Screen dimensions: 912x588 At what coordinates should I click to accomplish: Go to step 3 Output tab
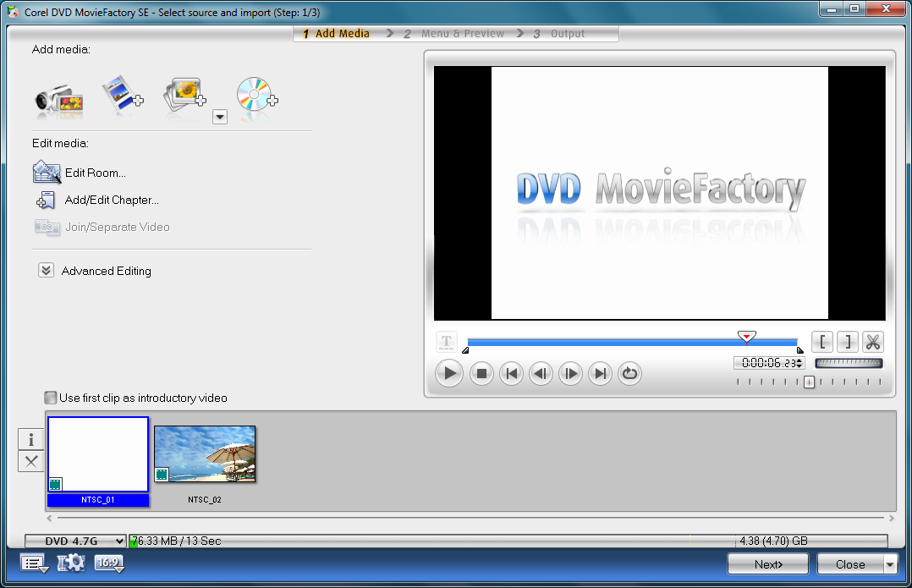click(x=559, y=34)
